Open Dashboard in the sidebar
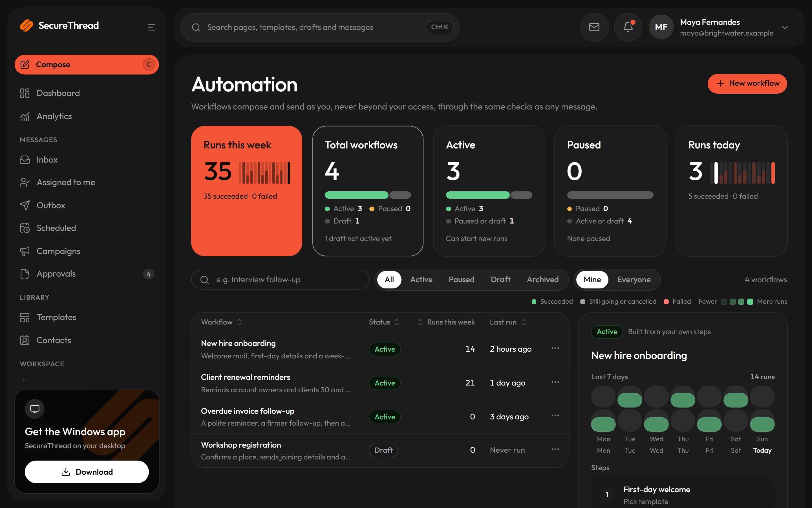812x508 pixels. click(x=87, y=93)
